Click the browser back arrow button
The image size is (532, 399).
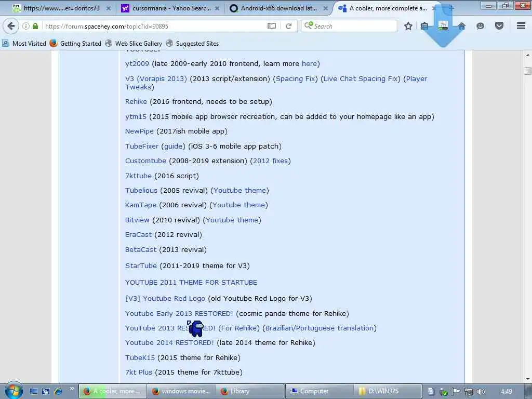pos(11,26)
